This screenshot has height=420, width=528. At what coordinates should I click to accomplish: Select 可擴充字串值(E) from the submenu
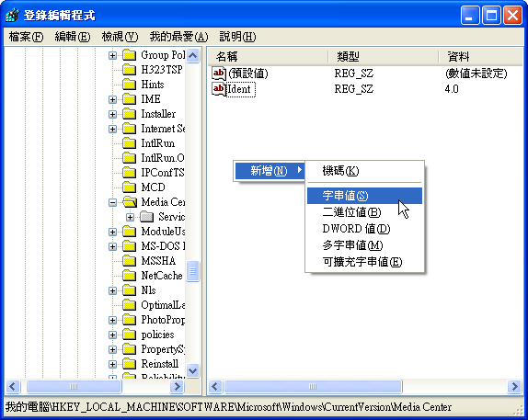coord(364,262)
